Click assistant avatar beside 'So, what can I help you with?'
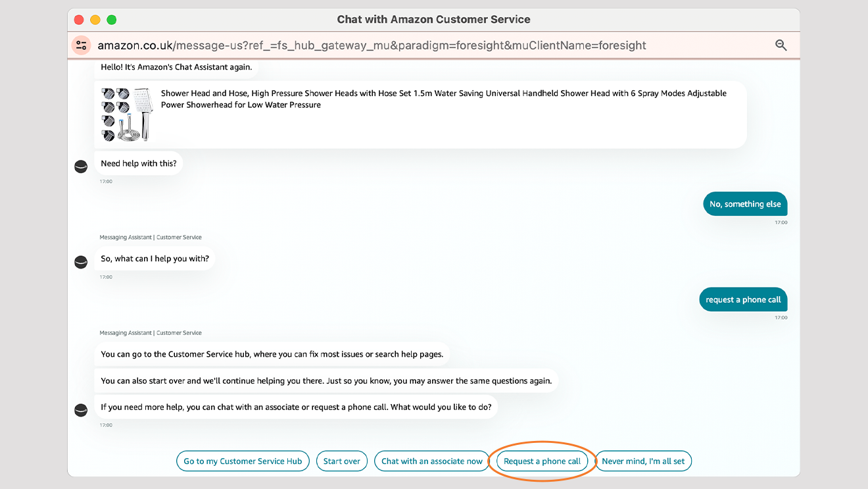Screen dimensions: 868x489 [x=81, y=262]
